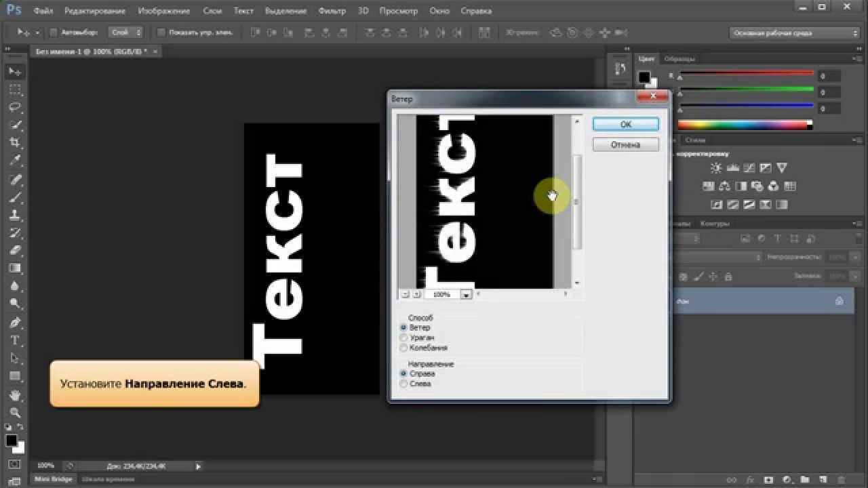Select the Path Selection tool
Screen dimensions: 868x488
pos(15,358)
